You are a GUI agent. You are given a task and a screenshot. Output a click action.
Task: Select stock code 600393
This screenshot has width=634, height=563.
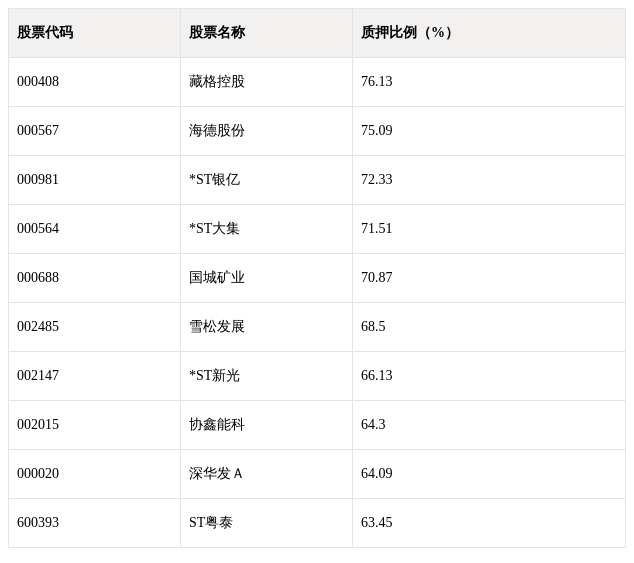coord(38,522)
